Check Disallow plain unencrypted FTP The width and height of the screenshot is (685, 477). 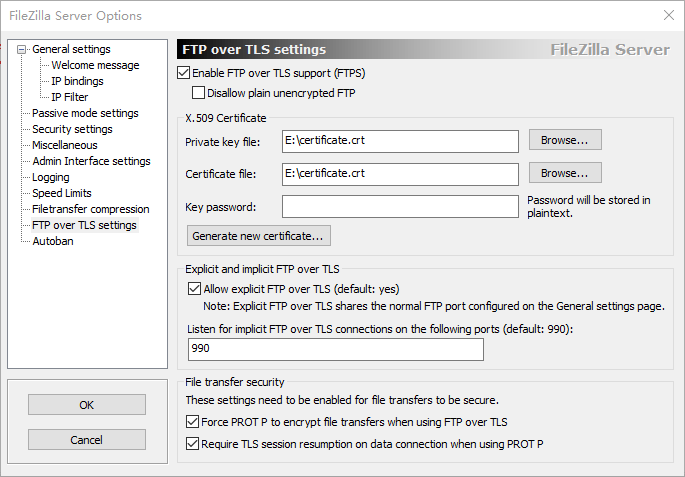pyautogui.click(x=198, y=93)
